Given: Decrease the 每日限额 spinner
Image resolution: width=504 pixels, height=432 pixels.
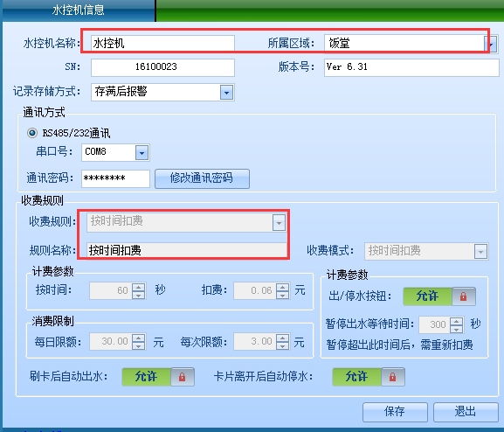Looking at the screenshot, I should pyautogui.click(x=138, y=345).
